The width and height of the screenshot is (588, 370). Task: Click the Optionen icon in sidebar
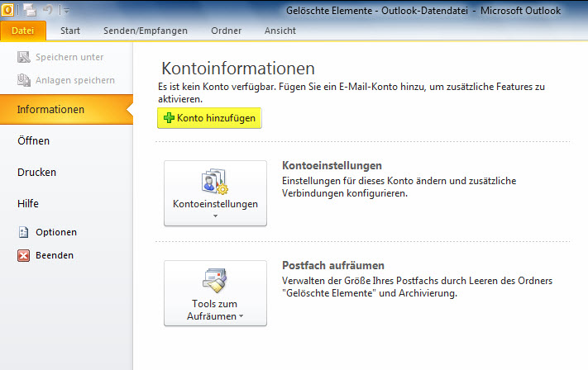pos(23,232)
